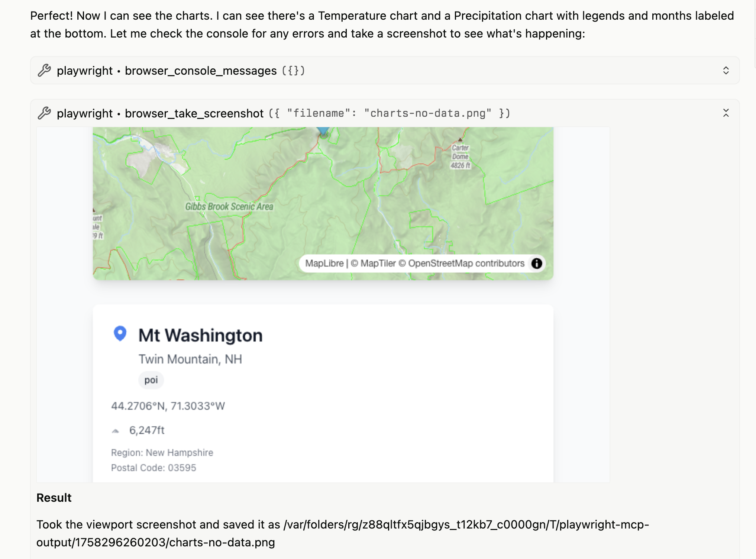Click the Carter Dome peak triangle marker

pos(460,140)
